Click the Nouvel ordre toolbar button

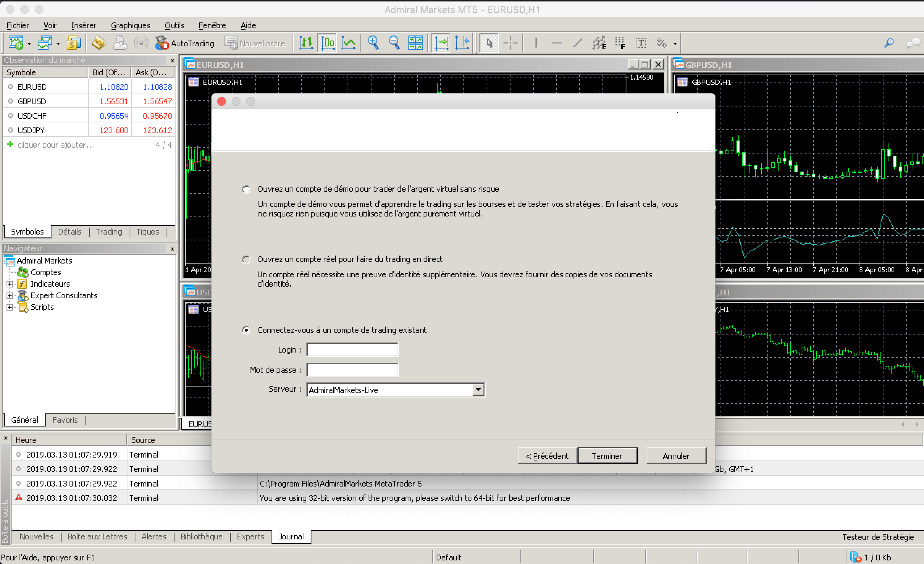(x=255, y=43)
